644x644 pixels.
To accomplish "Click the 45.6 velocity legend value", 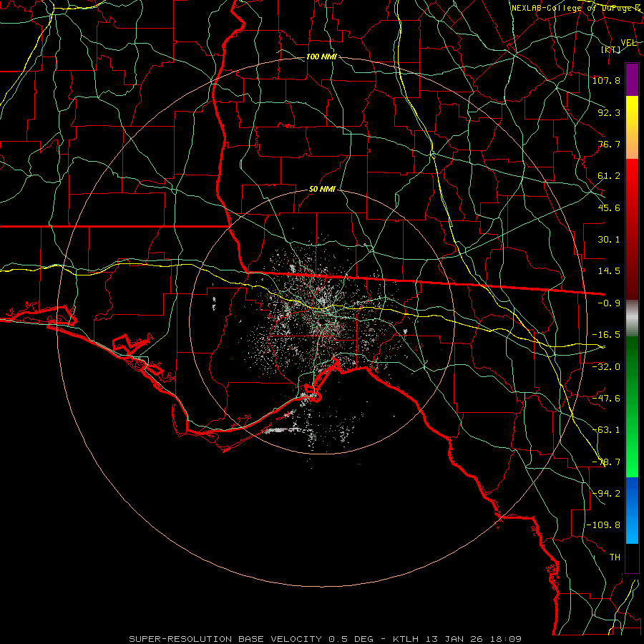I will tap(609, 208).
